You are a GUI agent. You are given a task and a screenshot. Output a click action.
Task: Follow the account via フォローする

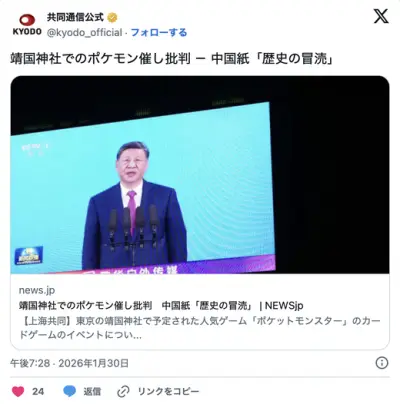click(x=159, y=32)
